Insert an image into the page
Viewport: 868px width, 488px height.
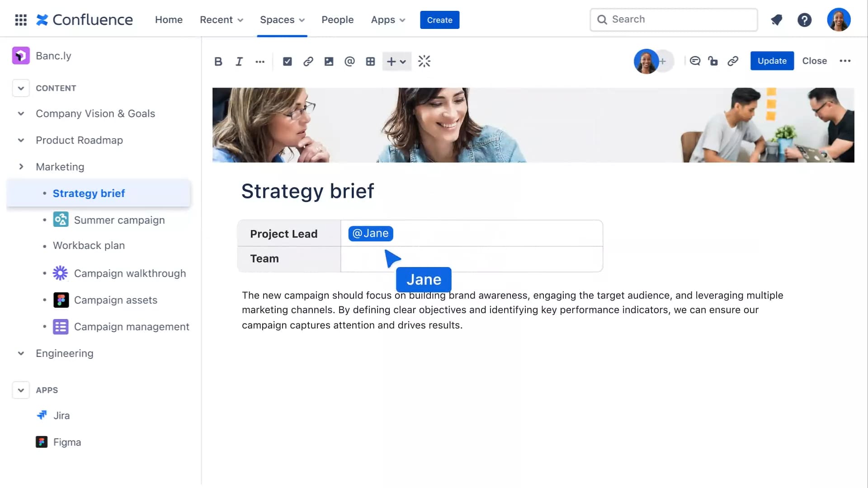(x=329, y=61)
